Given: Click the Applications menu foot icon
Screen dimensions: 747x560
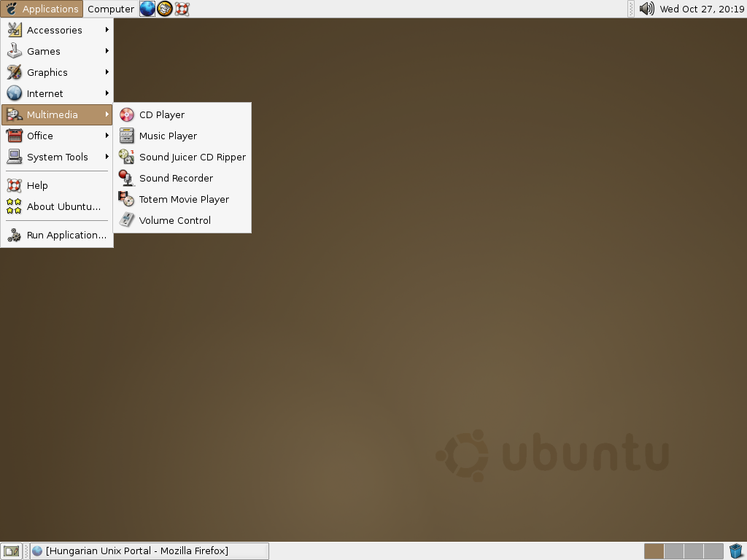Looking at the screenshot, I should click(x=12, y=9).
